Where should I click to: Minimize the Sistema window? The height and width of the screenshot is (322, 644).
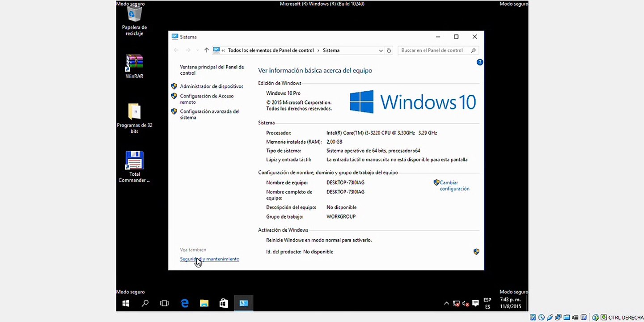tap(437, 37)
